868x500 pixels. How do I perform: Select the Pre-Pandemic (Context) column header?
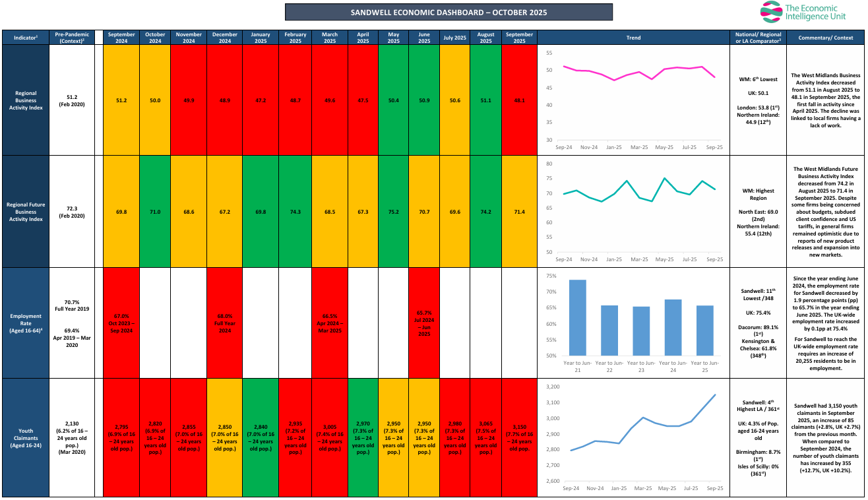[x=71, y=38]
